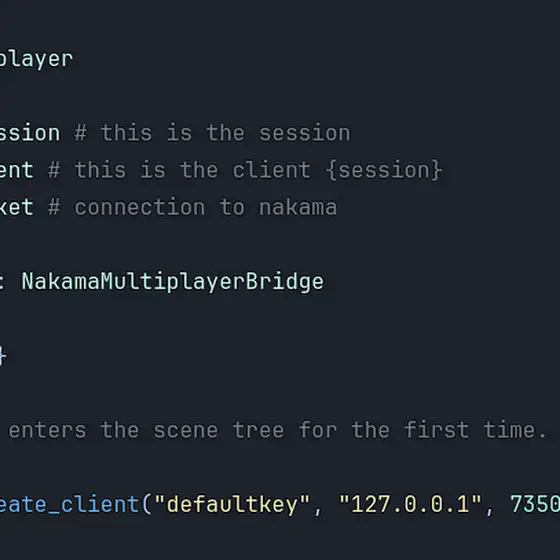Viewport: 560px width, 560px height.
Task: Click the 7350 port number
Action: (535, 504)
